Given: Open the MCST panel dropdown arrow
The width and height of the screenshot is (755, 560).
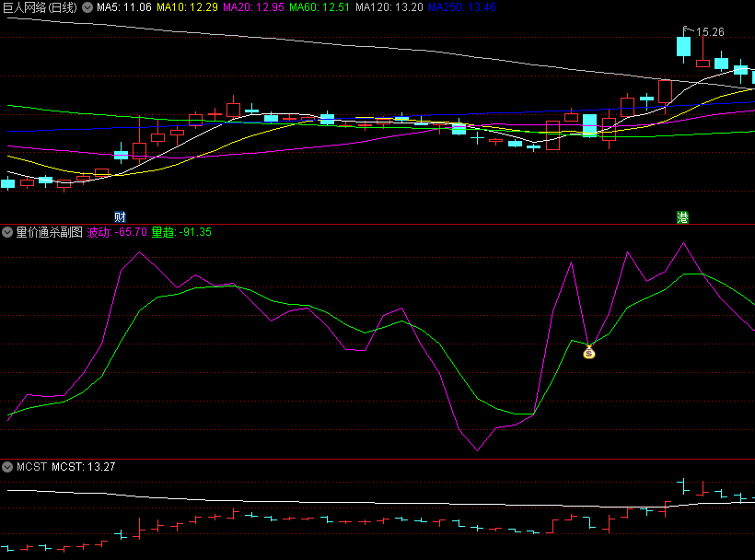Looking at the screenshot, I should [x=7, y=467].
